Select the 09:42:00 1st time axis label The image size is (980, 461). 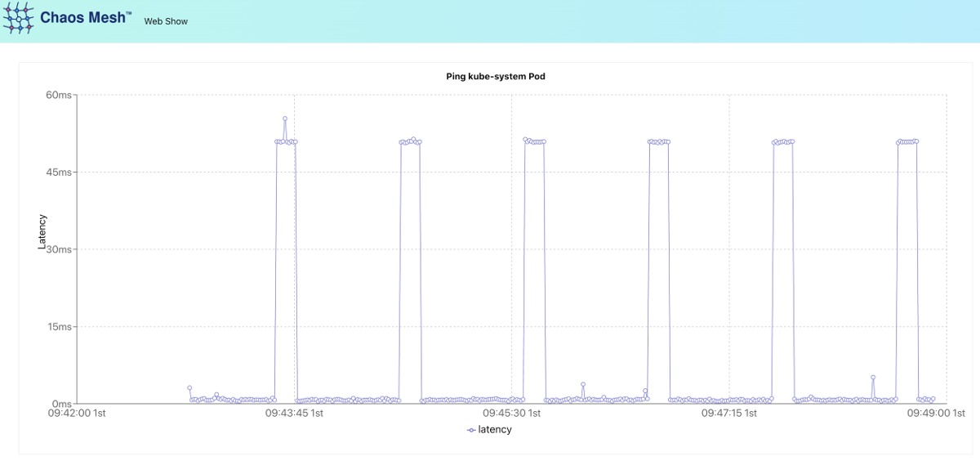[77, 414]
